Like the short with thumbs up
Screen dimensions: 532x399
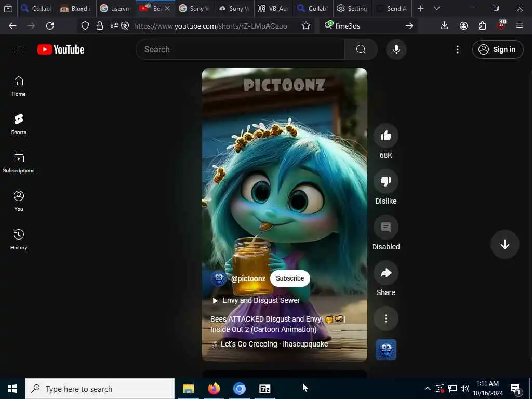[x=386, y=136]
